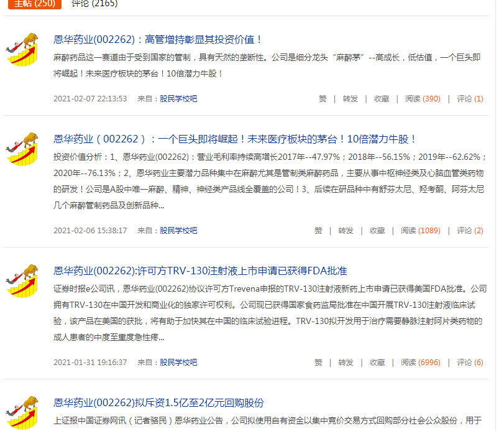Open avatar of the 回购股份 post
This screenshot has width=504, height=431.
click(22, 413)
